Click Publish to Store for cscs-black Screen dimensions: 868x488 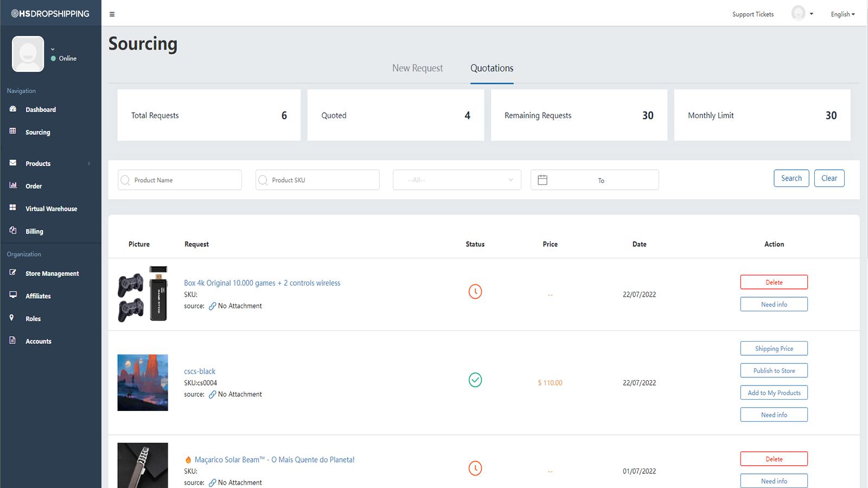point(774,371)
